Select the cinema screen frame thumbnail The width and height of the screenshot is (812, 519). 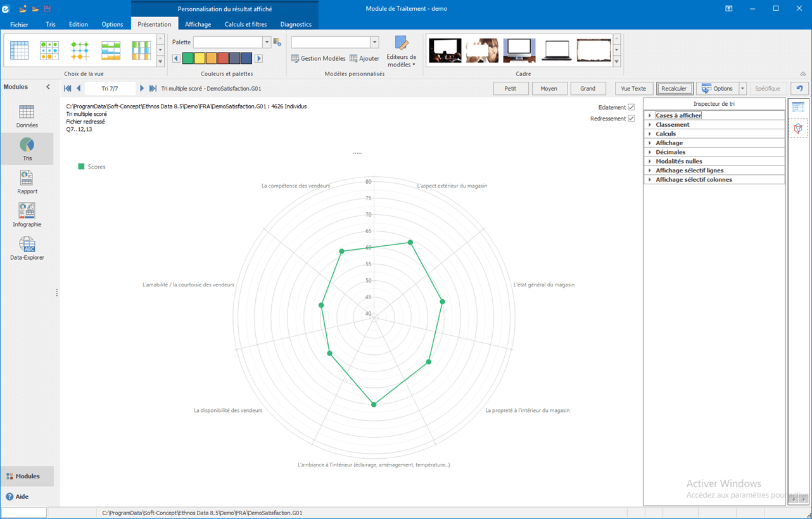click(x=445, y=51)
